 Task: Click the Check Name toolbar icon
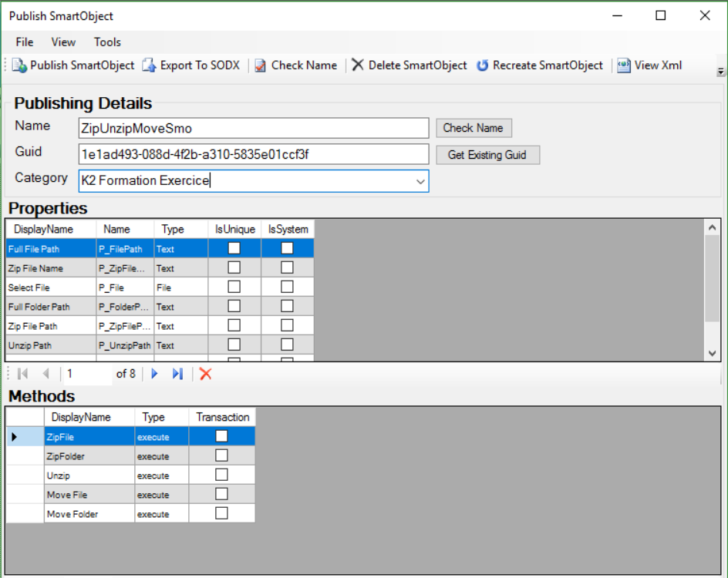coord(261,66)
